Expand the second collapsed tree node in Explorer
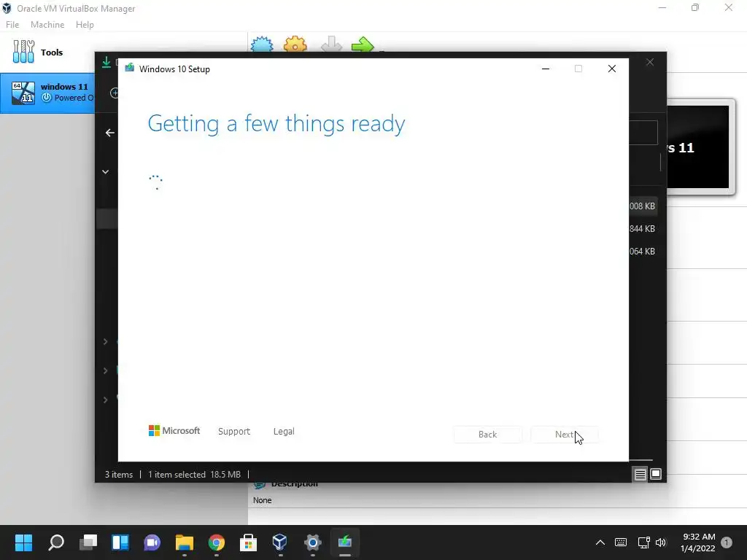747x560 pixels. (105, 370)
